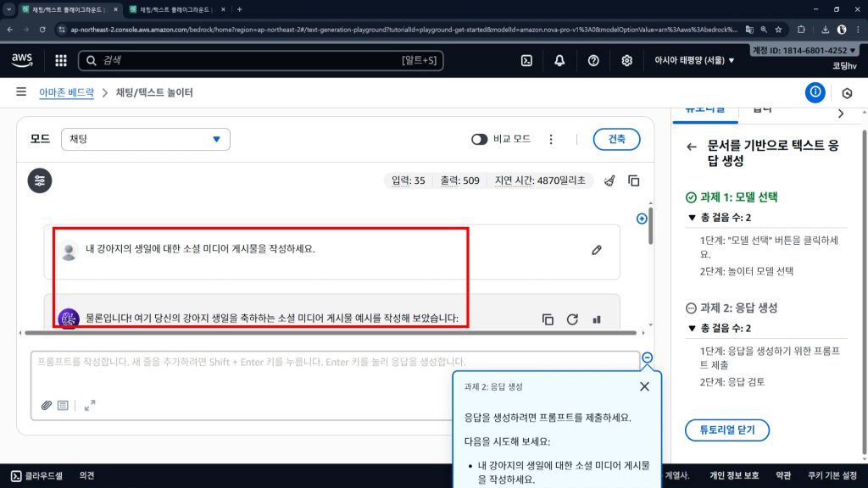The height and width of the screenshot is (488, 868).
Task: Close the 과제 2 tutorial popover
Action: 644,386
